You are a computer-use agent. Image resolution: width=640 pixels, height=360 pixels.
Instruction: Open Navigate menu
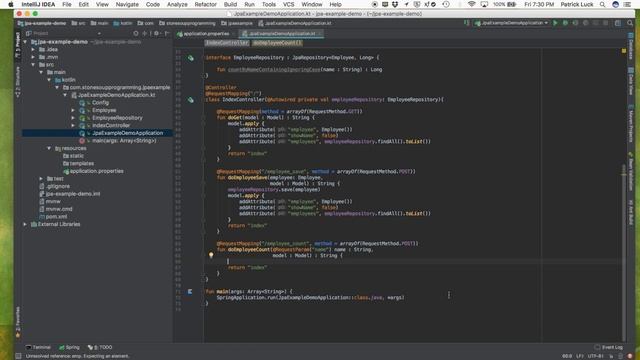click(x=127, y=4)
